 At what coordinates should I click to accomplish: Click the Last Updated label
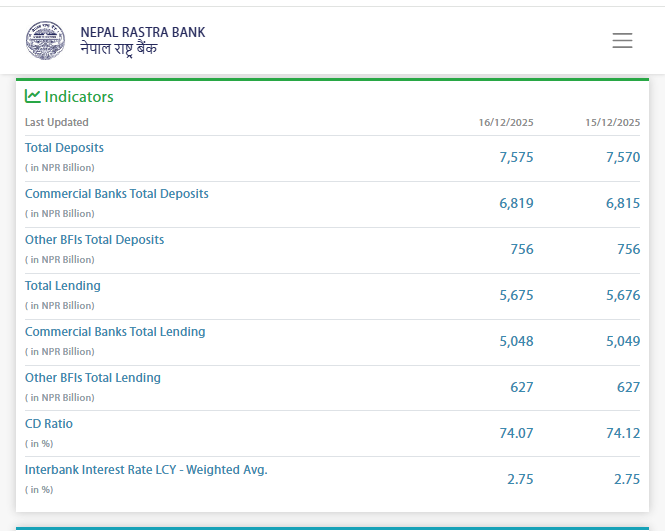(x=57, y=123)
